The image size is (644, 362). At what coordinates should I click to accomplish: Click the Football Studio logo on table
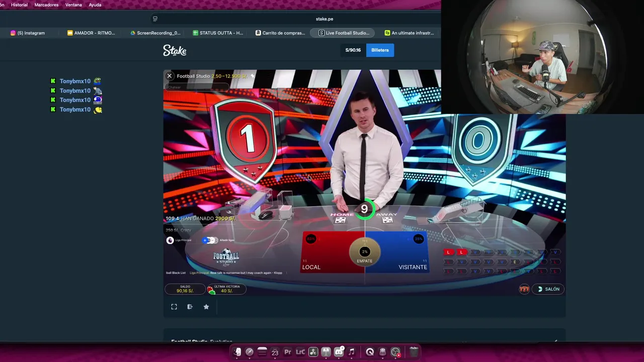(x=226, y=257)
